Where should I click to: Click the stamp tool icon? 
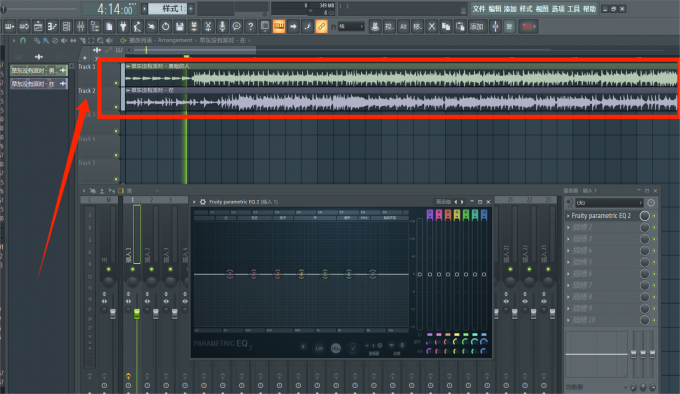[375, 27]
